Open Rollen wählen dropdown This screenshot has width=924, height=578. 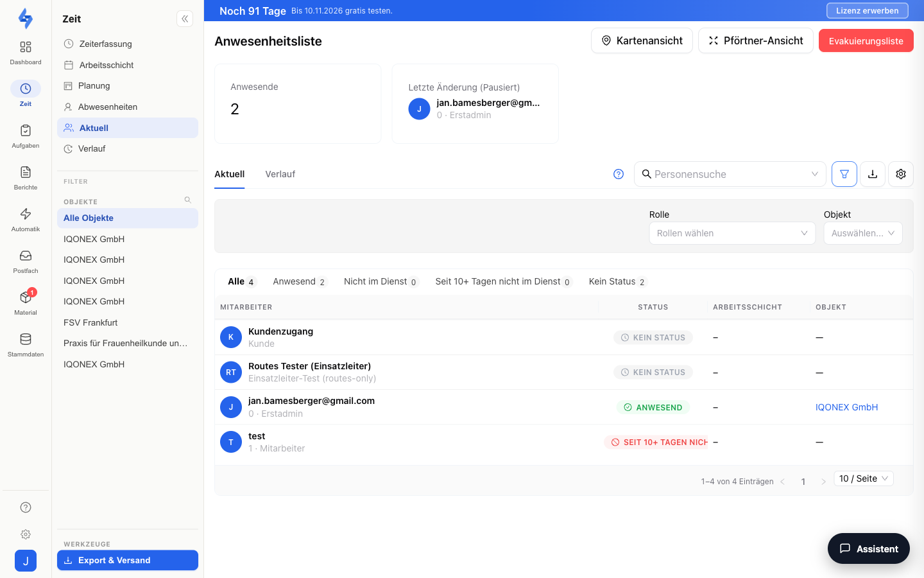[x=732, y=233]
